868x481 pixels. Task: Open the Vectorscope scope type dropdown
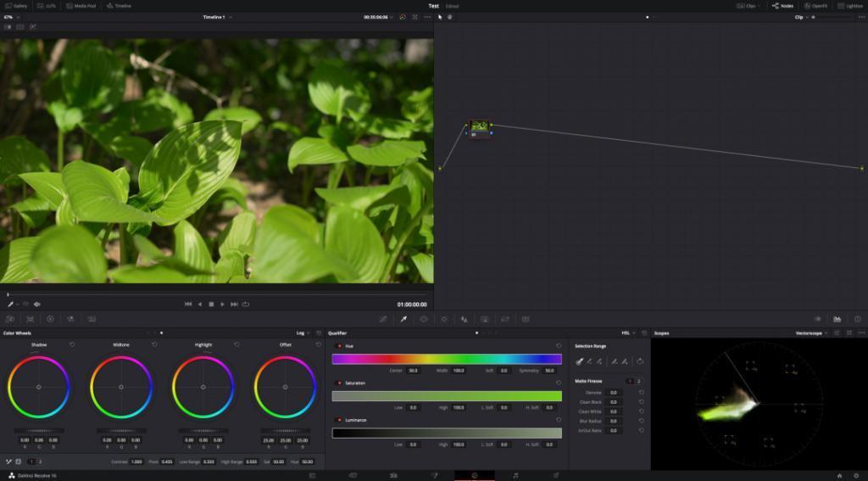[x=811, y=333]
